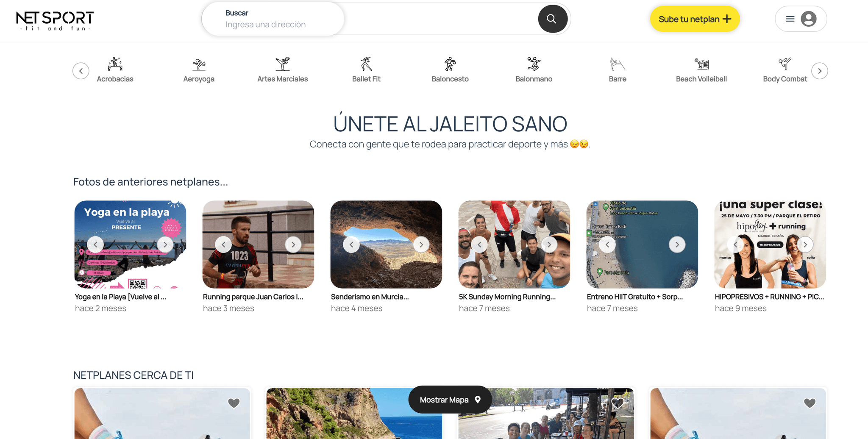The height and width of the screenshot is (439, 868).
Task: Click the black search magnifier button
Action: coord(552,19)
